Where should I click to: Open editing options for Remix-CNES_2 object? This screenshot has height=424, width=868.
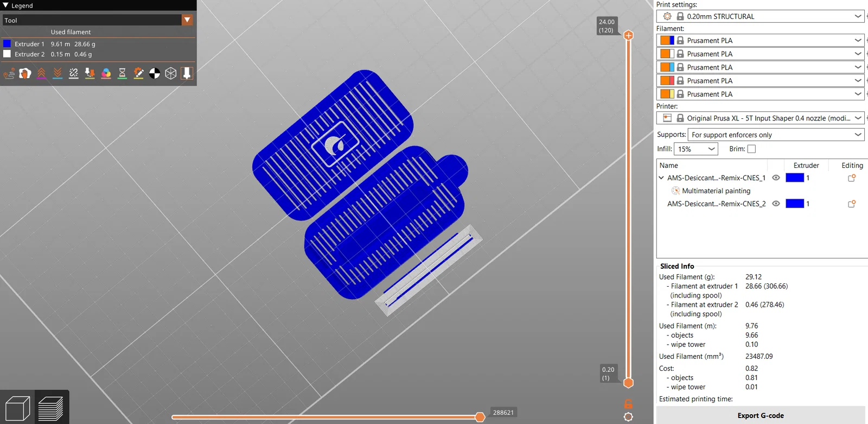(x=852, y=204)
